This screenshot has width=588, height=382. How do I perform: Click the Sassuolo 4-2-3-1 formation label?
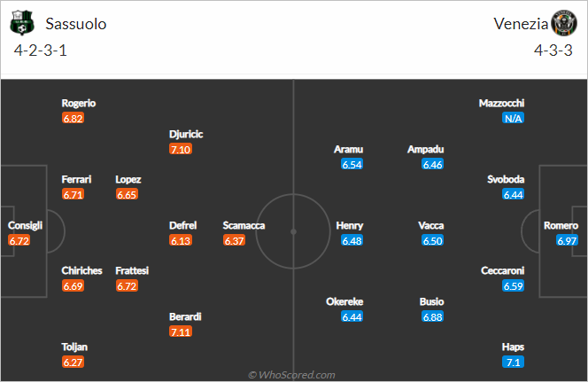[x=41, y=51]
